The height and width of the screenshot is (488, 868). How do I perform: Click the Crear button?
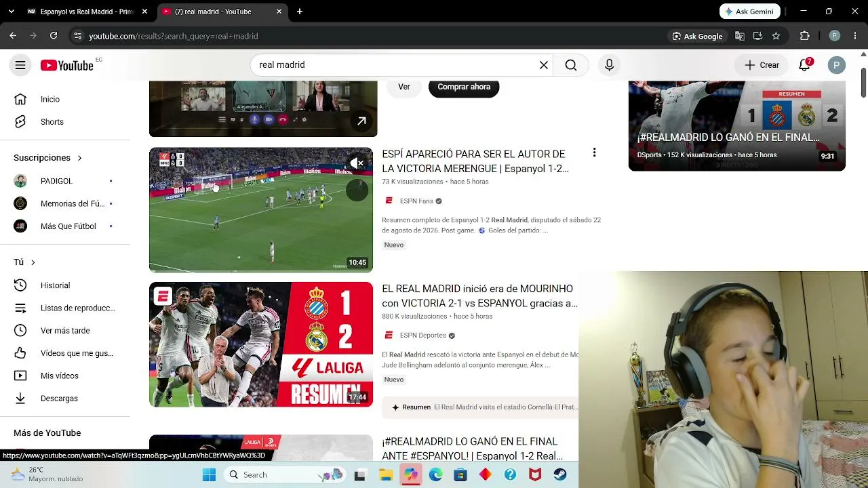(762, 65)
